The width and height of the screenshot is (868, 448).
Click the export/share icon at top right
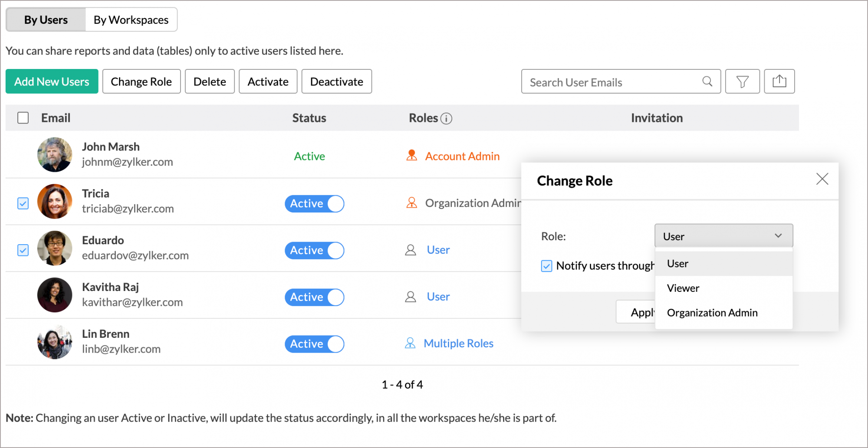tap(779, 81)
